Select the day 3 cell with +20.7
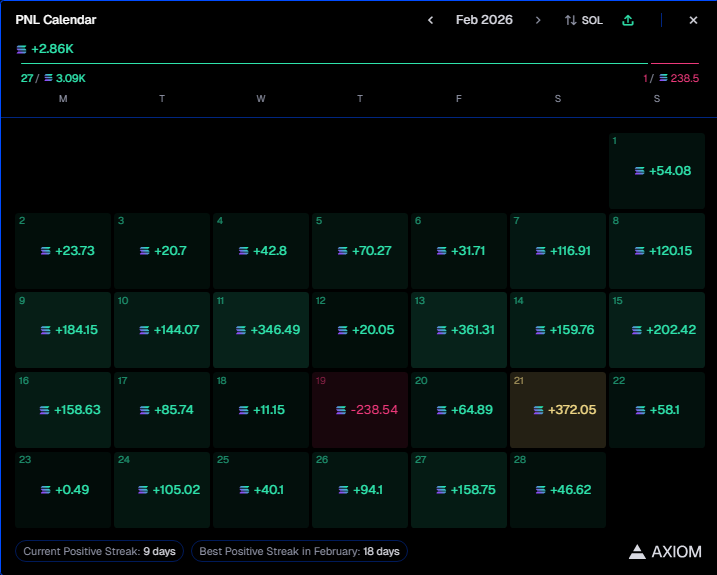 click(x=162, y=251)
